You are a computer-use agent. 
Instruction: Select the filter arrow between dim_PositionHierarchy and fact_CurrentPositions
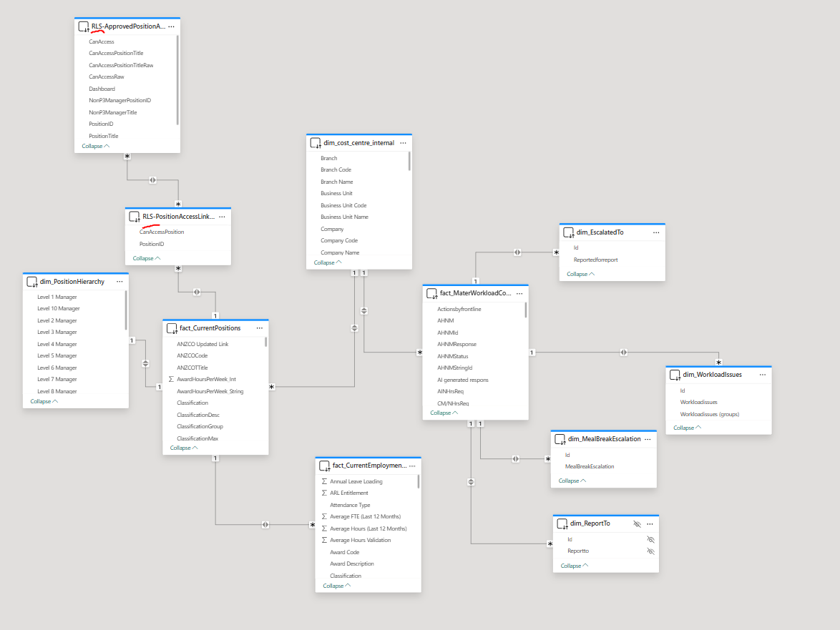point(145,364)
